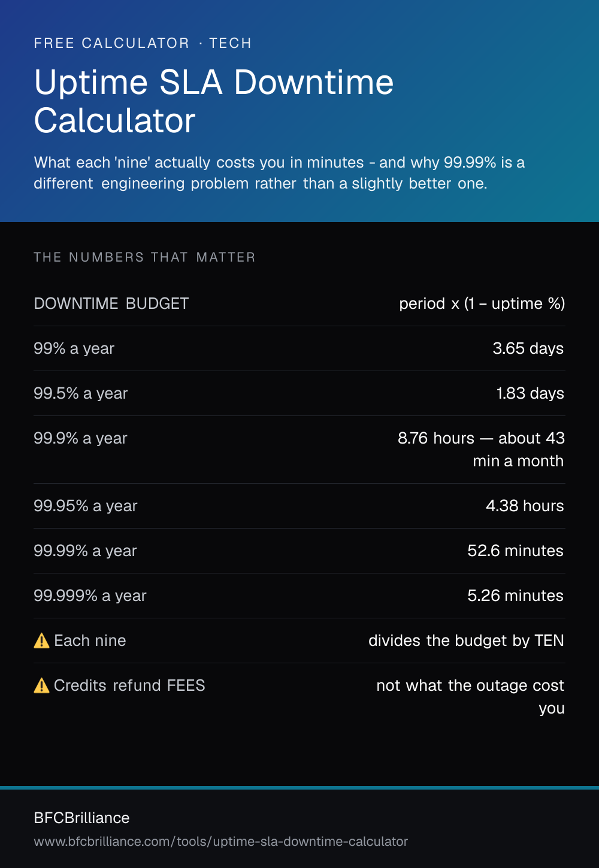The image size is (599, 868).
Task: Click the 3.65 days value
Action: [x=528, y=348]
